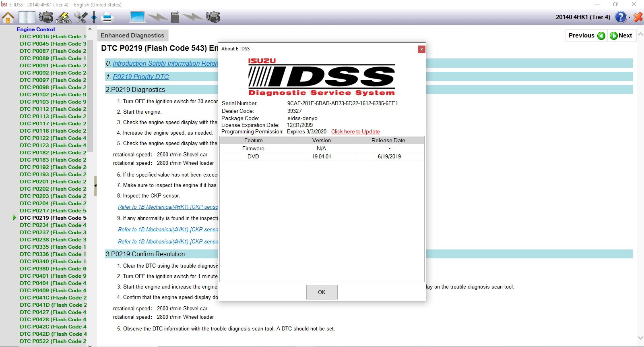Click the engine icon at connection chain end

tap(213, 17)
